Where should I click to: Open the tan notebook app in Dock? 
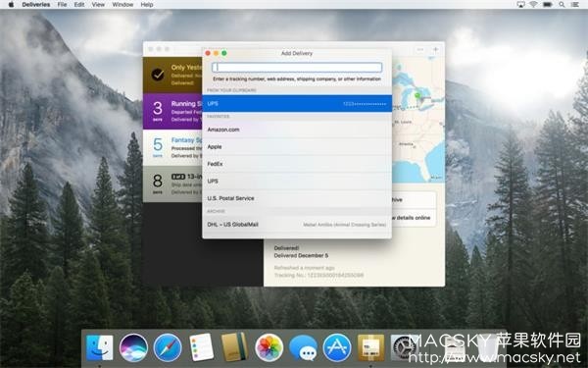click(235, 347)
